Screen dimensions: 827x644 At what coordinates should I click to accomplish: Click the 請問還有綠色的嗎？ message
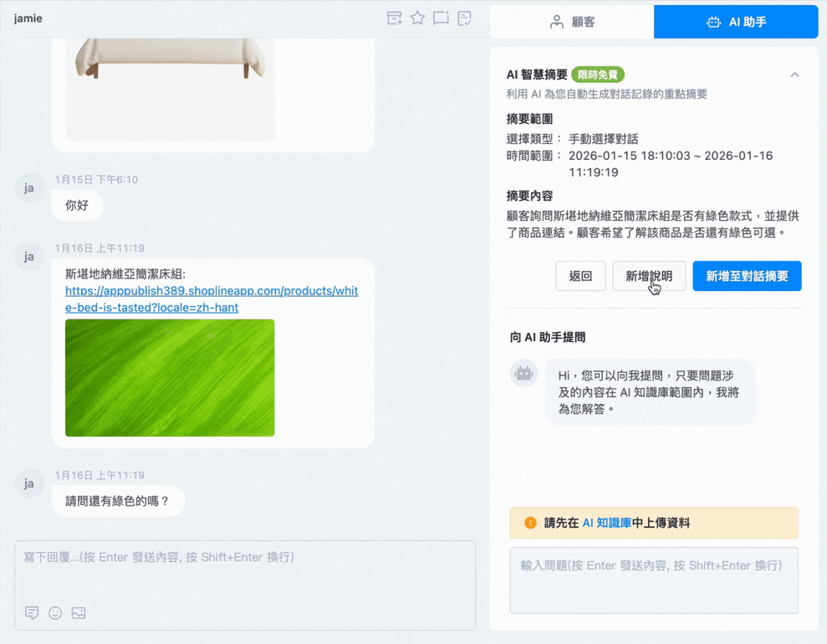tap(118, 500)
